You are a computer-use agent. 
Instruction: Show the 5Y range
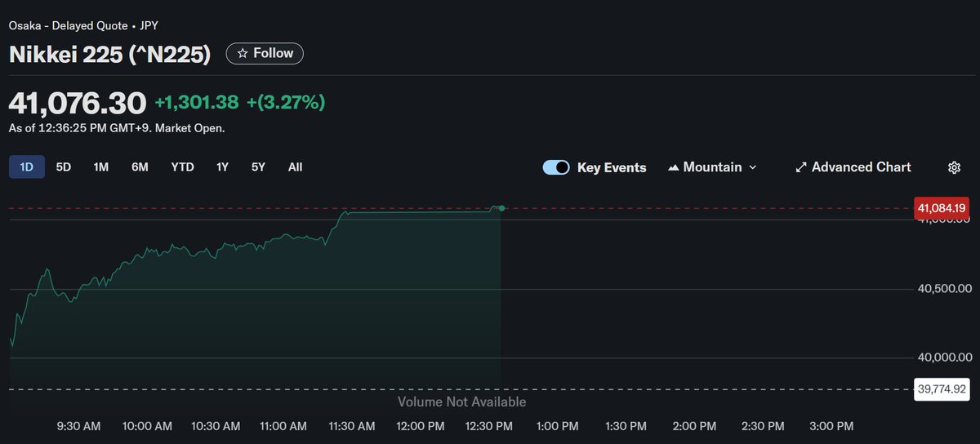tap(258, 166)
